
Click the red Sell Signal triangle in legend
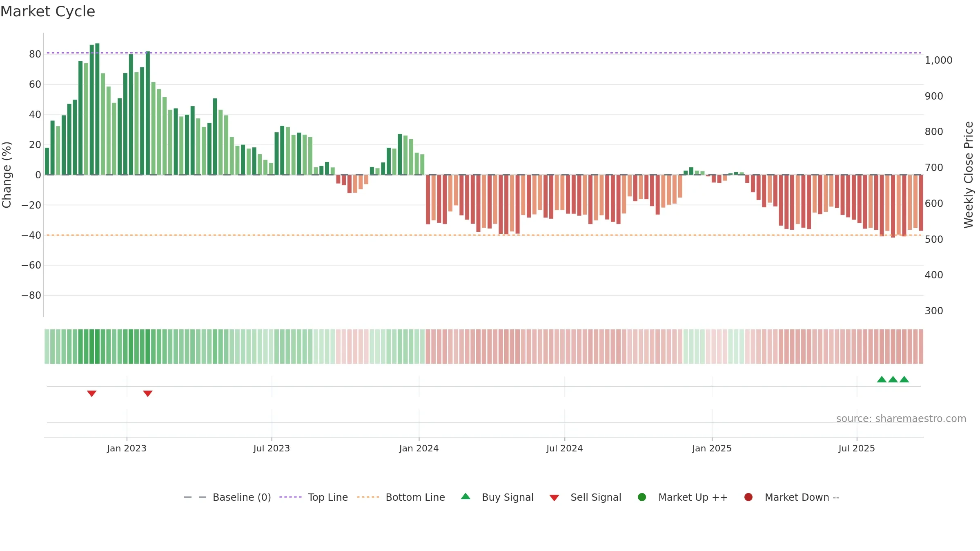pyautogui.click(x=554, y=498)
